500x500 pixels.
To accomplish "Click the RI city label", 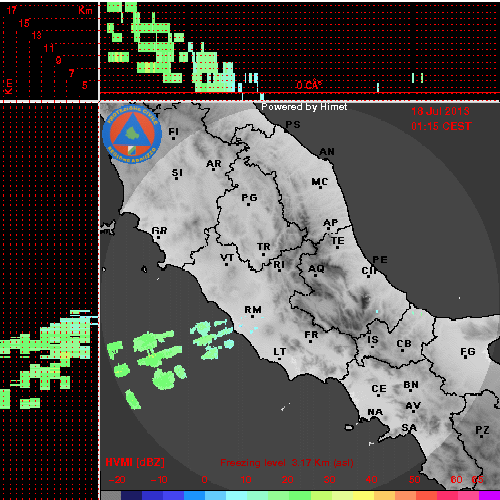I will (x=279, y=264).
